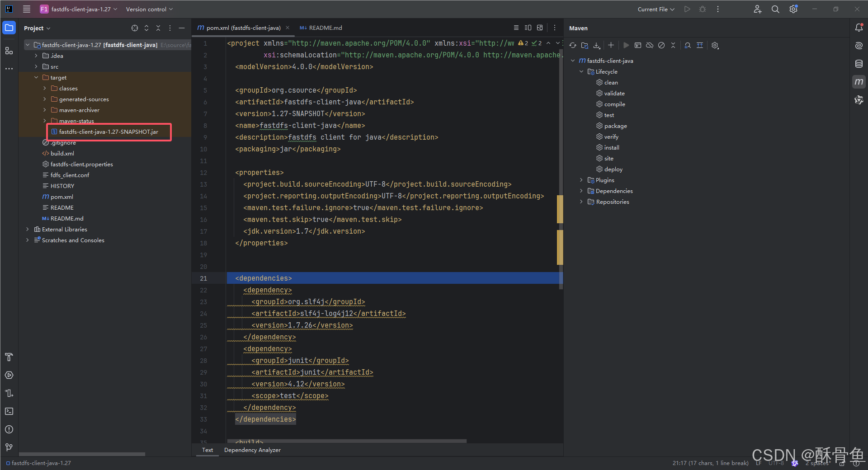
Task: Open the Current File run configuration dropdown
Action: coord(656,9)
